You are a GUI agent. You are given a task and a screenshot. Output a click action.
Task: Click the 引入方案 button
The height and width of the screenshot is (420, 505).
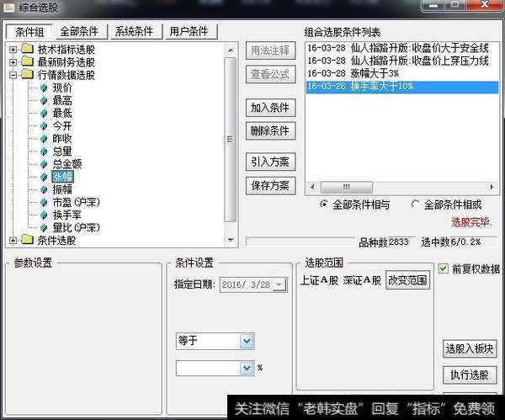coord(270,162)
